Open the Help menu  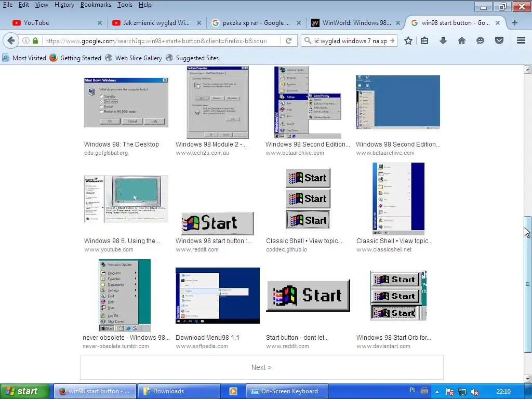point(145,5)
